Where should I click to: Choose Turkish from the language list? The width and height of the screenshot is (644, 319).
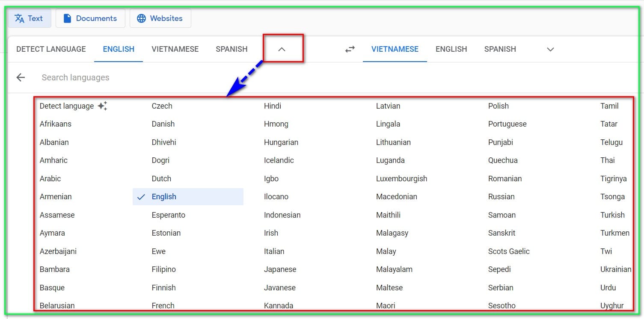pos(612,215)
